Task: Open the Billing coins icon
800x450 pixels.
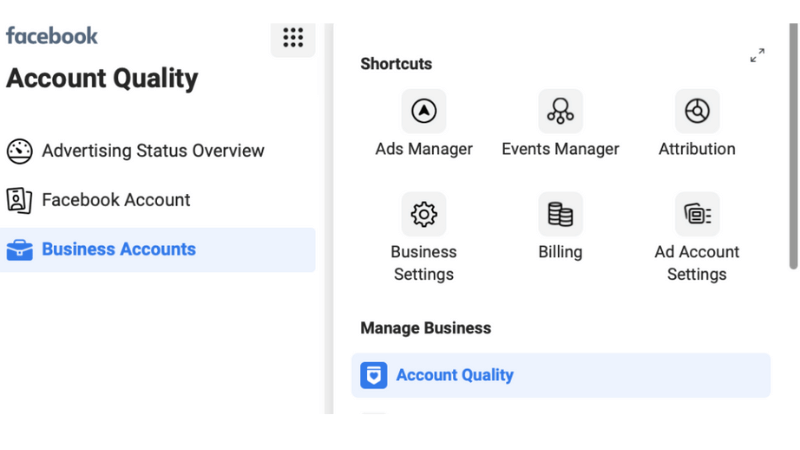Action: (x=560, y=214)
